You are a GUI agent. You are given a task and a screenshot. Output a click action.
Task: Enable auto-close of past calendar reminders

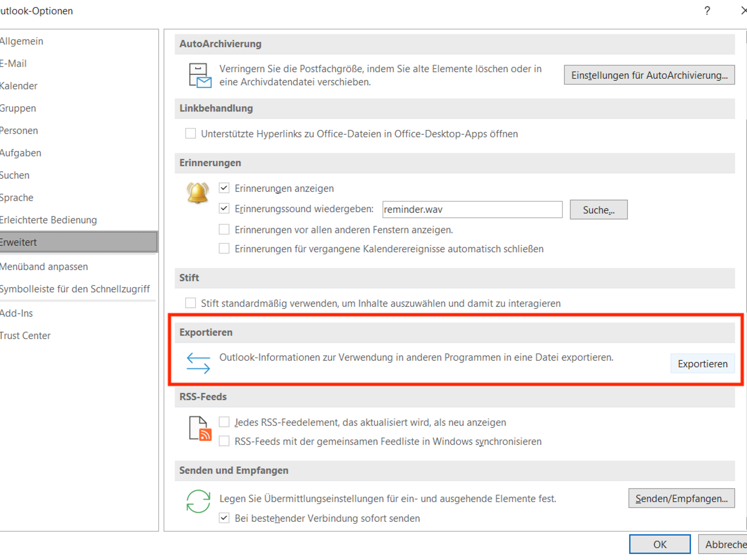(224, 248)
